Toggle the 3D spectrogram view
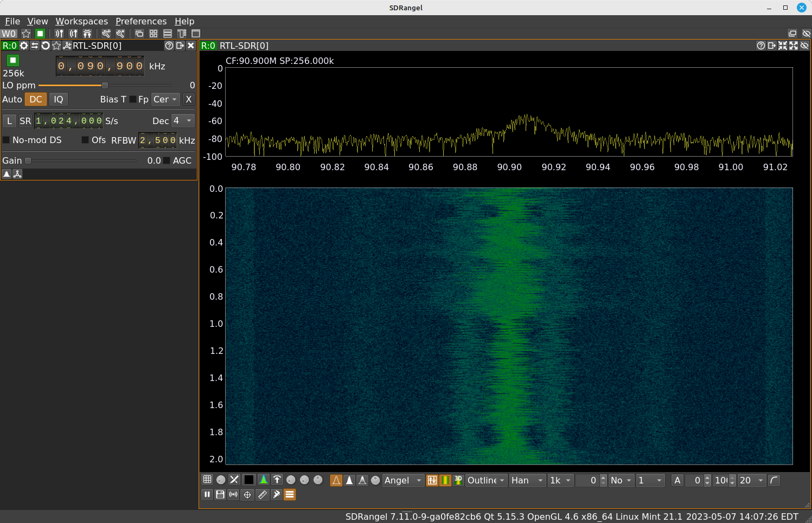The image size is (812, 523). (458, 480)
